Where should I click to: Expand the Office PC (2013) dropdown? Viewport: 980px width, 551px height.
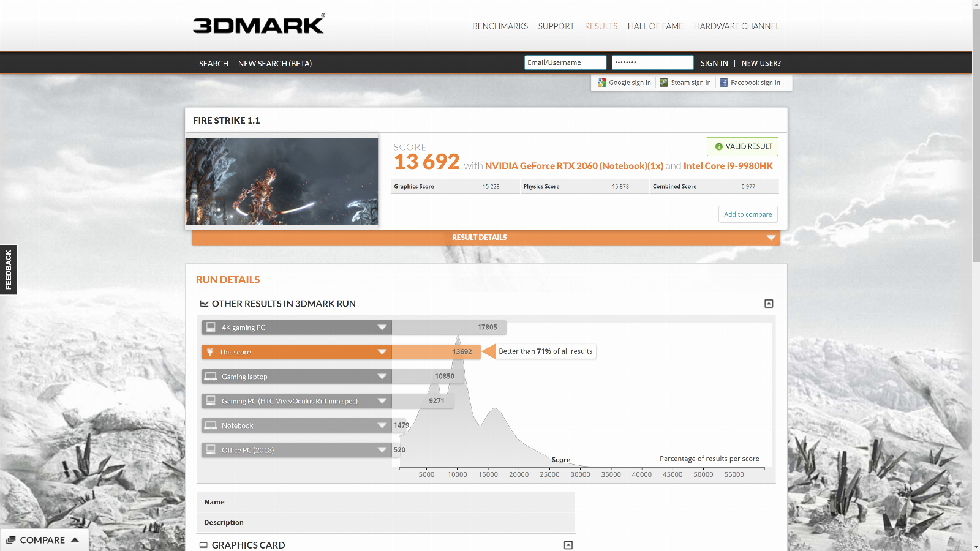(x=382, y=450)
